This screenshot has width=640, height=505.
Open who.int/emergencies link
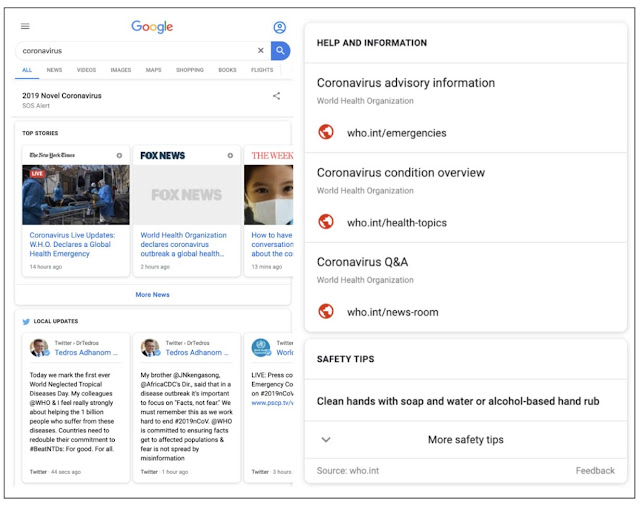(x=396, y=133)
